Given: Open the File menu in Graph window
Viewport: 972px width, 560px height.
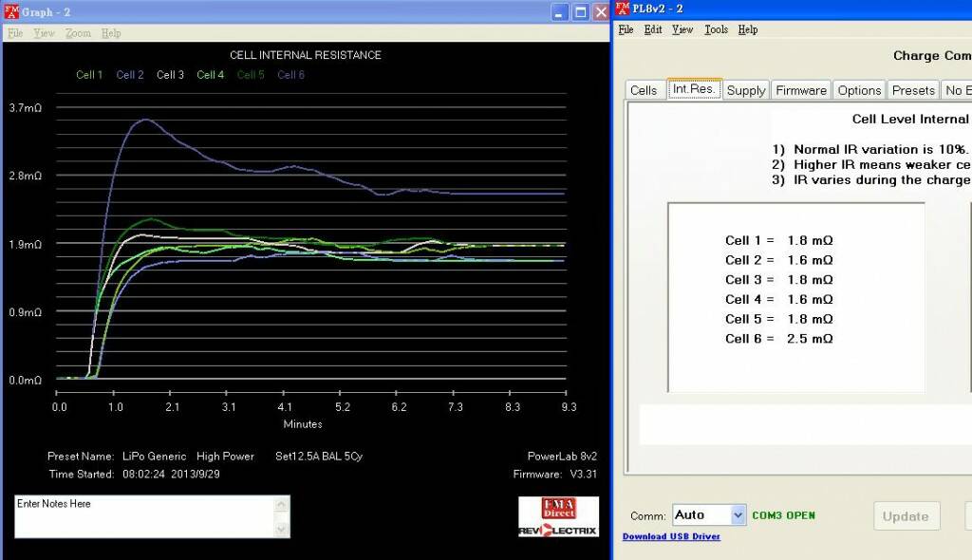Looking at the screenshot, I should [x=15, y=33].
